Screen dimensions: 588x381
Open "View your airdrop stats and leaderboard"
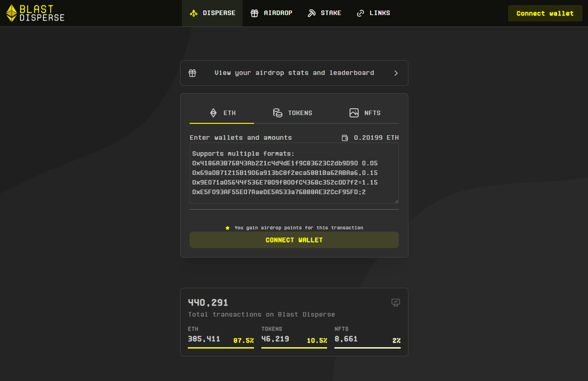tap(294, 73)
